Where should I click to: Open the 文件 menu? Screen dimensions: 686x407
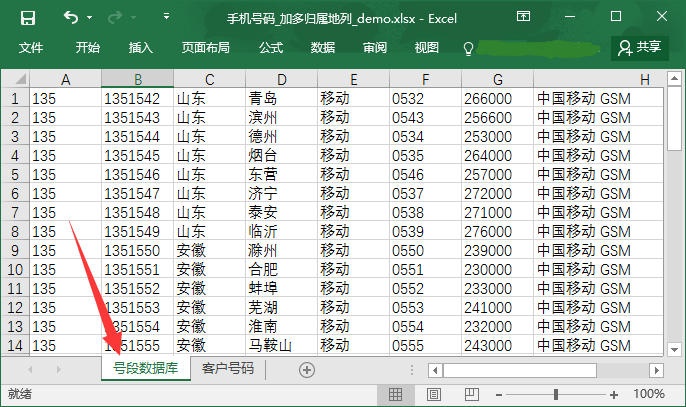coord(31,47)
